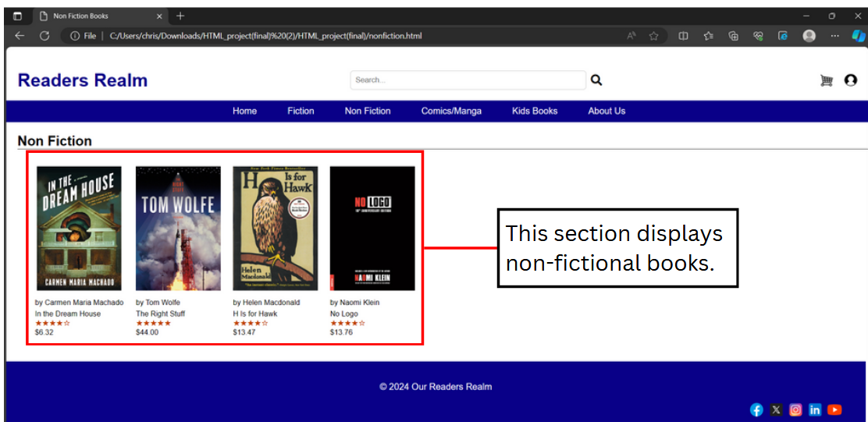Open browser settings and more menu
This screenshot has width=868, height=422.
[834, 36]
